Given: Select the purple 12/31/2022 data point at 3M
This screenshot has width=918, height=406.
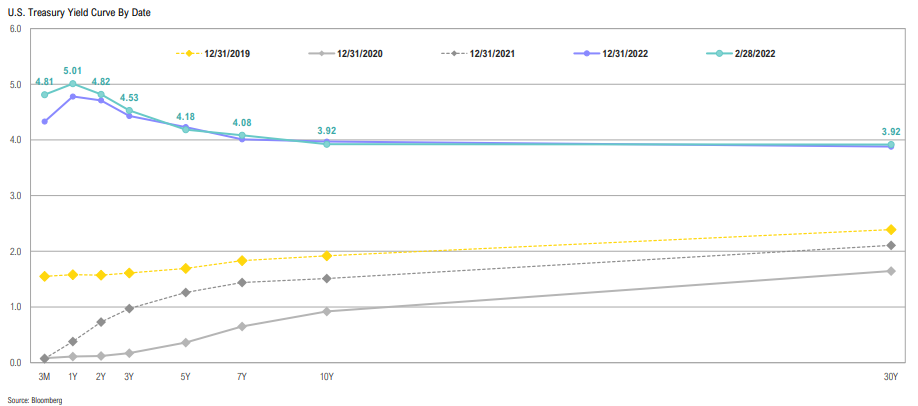Looking at the screenshot, I should [x=44, y=121].
